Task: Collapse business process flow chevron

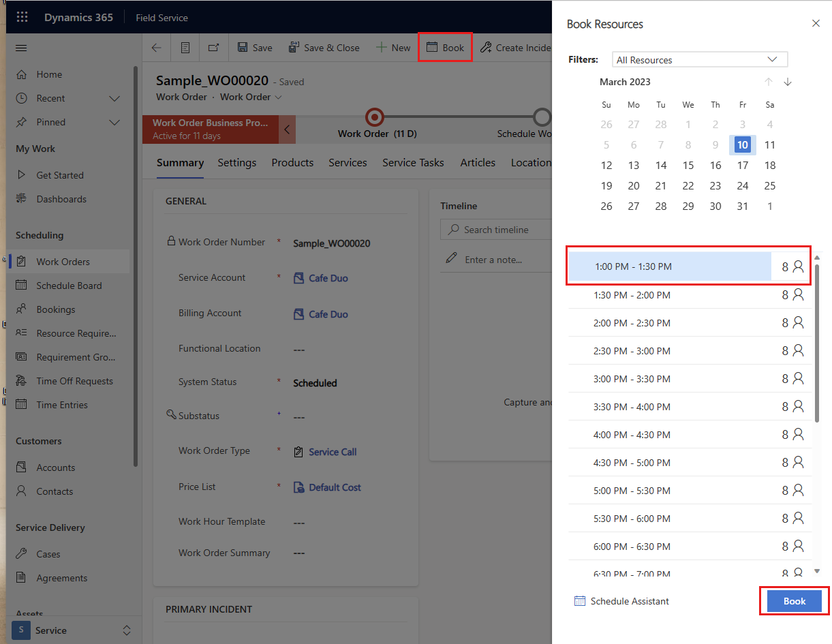Action: (x=287, y=129)
